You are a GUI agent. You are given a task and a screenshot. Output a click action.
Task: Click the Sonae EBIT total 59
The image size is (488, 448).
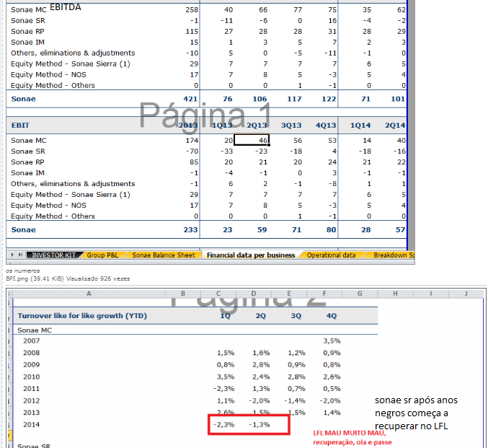coord(262,230)
